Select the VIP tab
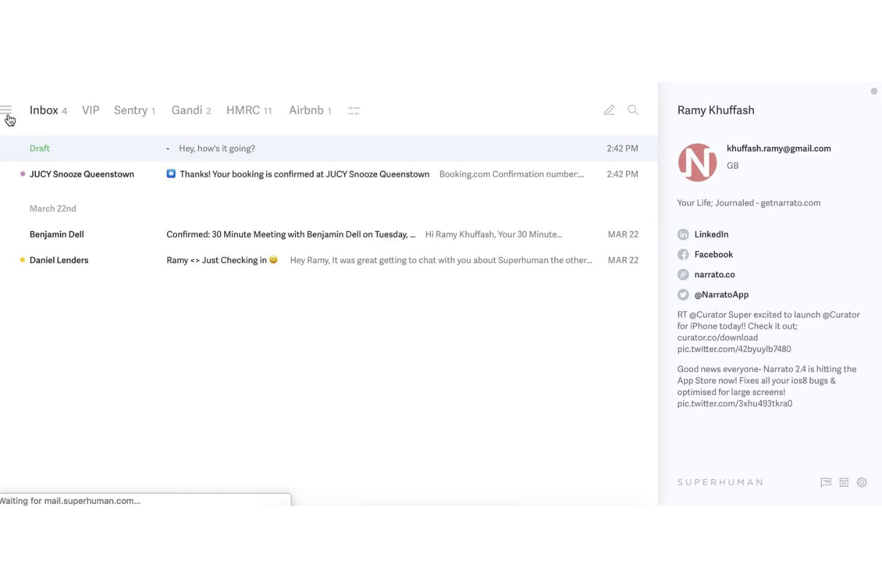 click(x=91, y=110)
